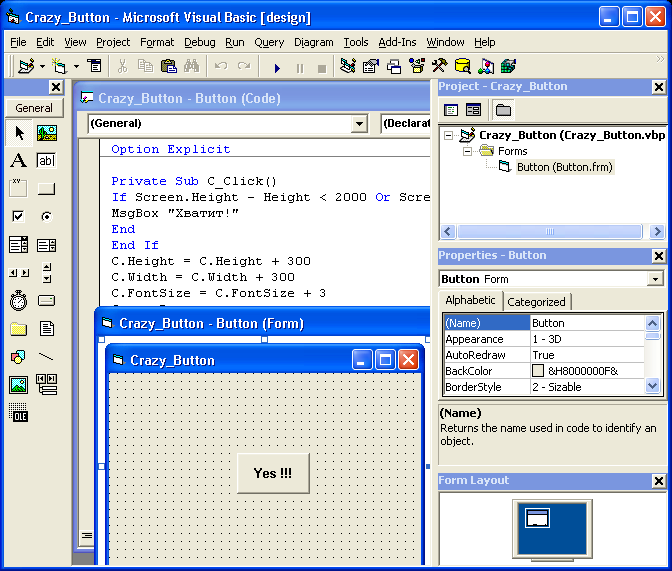
Task: Select the Frame control tool
Action: (18, 189)
